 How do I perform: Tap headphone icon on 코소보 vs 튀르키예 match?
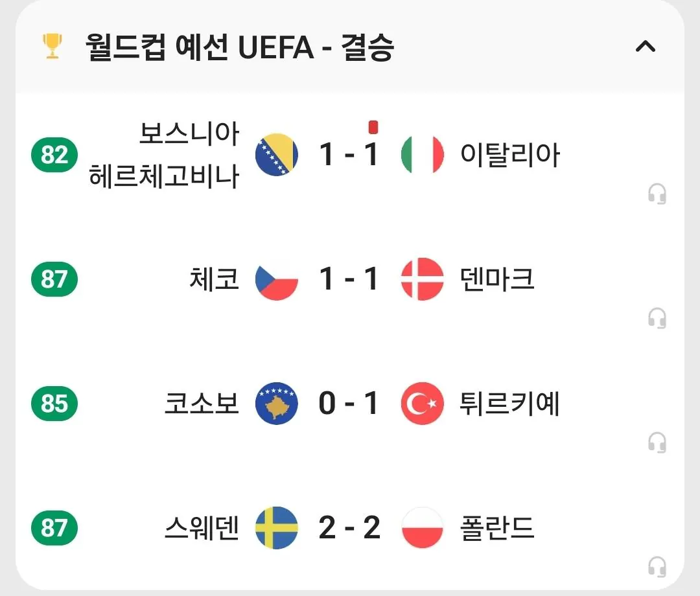(x=657, y=442)
